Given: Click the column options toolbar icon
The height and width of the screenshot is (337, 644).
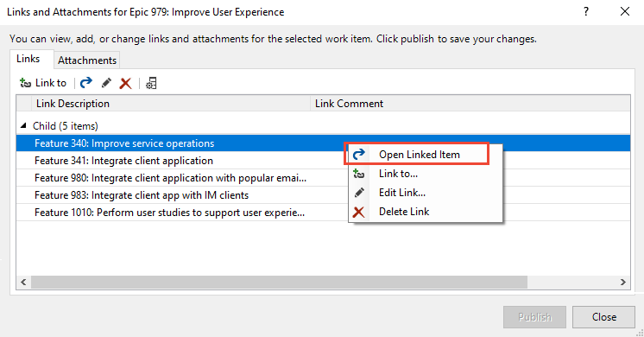Looking at the screenshot, I should [x=151, y=84].
